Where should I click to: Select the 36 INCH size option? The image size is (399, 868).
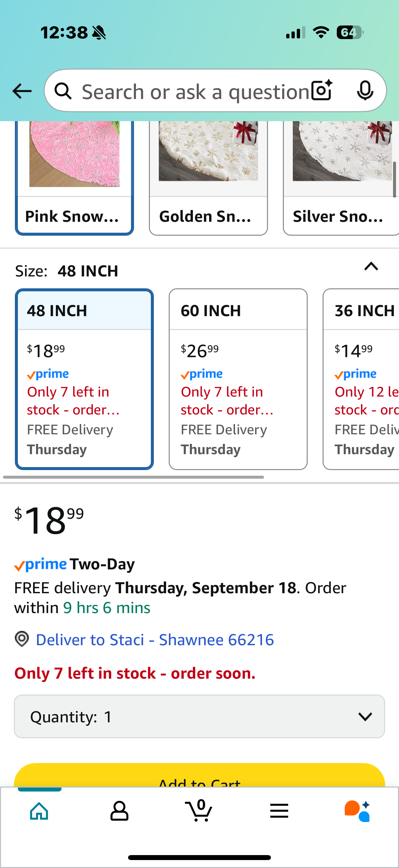(361, 379)
